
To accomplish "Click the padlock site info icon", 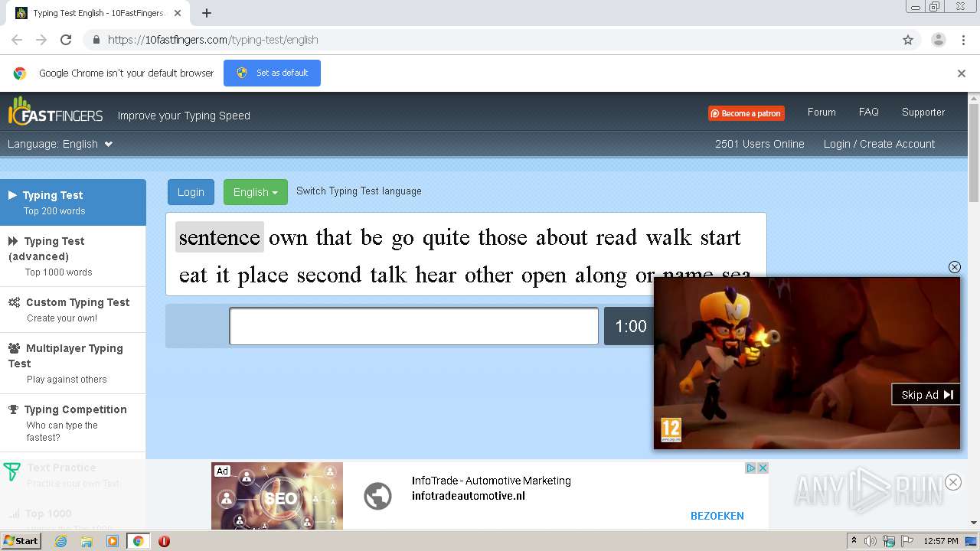I will 96,40.
